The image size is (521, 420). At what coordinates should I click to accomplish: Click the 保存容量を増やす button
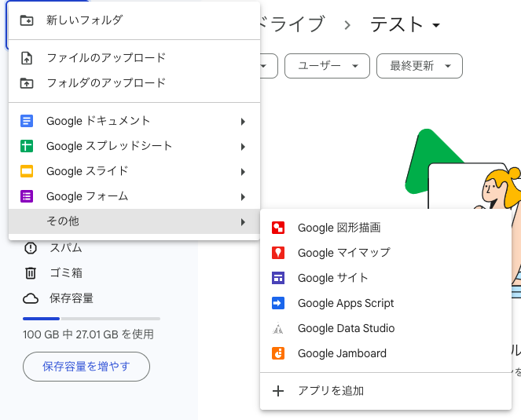(x=86, y=367)
